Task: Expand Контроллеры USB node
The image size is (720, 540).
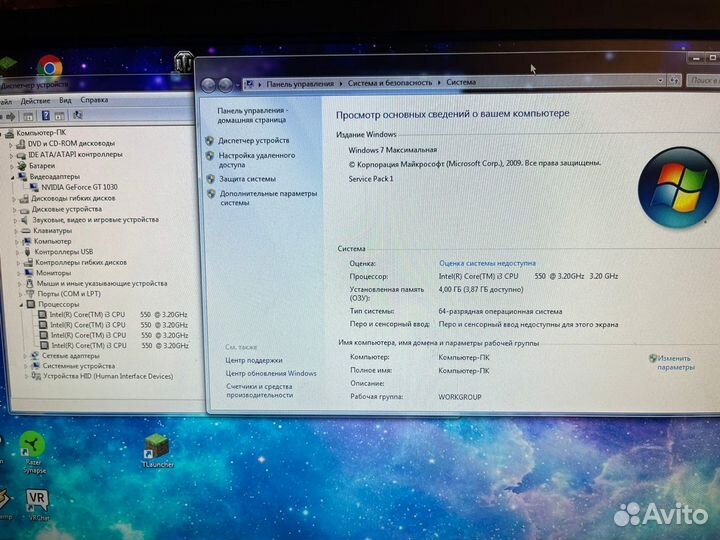Action: (x=17, y=253)
